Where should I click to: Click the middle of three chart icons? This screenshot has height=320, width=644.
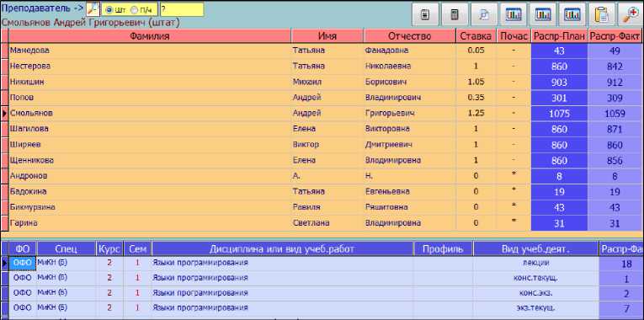point(543,14)
